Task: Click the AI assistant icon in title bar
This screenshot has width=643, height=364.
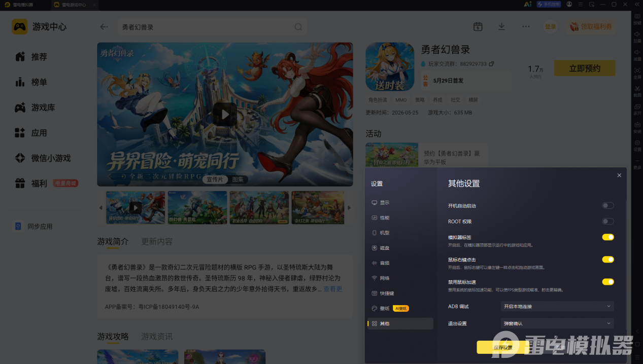Action: click(528, 4)
